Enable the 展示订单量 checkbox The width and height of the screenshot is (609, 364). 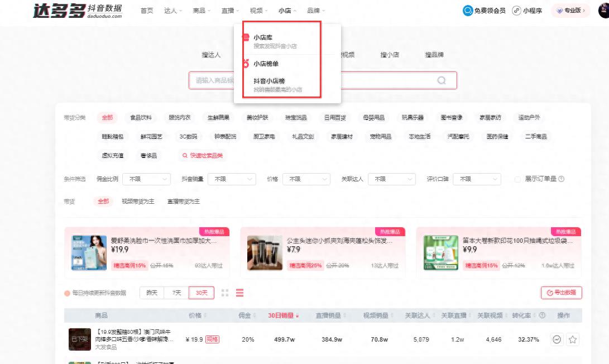click(517, 179)
